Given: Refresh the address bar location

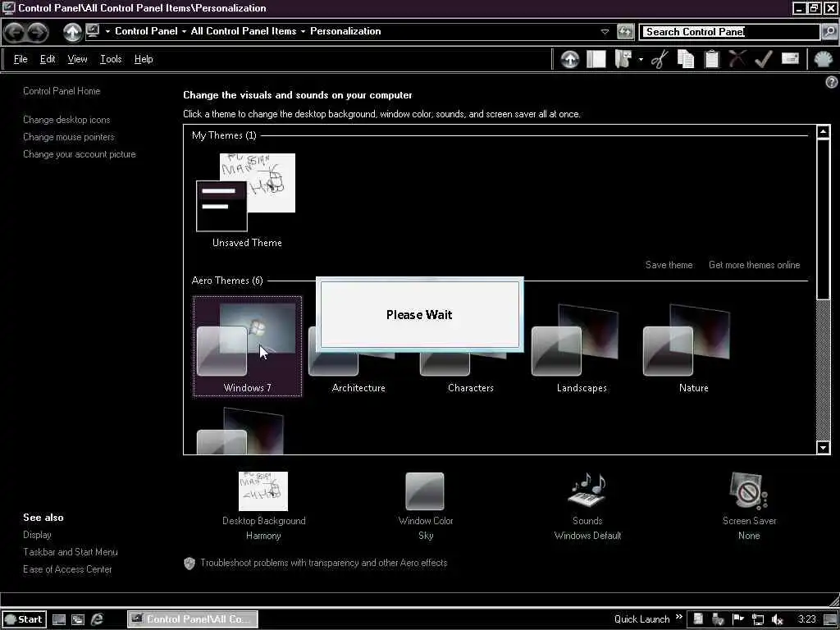Looking at the screenshot, I should click(x=624, y=32).
